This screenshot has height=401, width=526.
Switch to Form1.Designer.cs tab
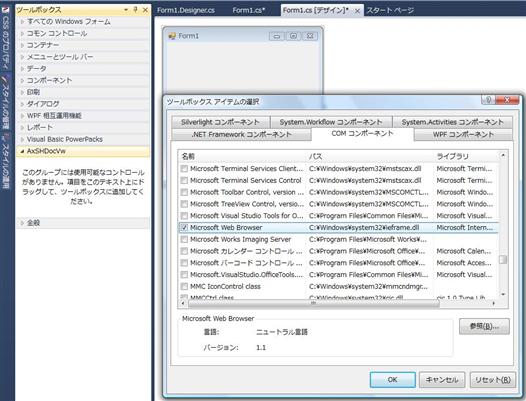point(186,10)
